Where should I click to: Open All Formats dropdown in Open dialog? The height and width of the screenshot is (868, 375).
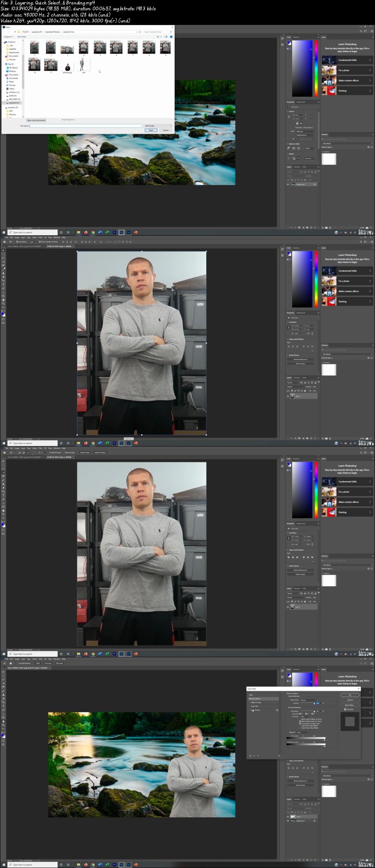click(x=158, y=126)
